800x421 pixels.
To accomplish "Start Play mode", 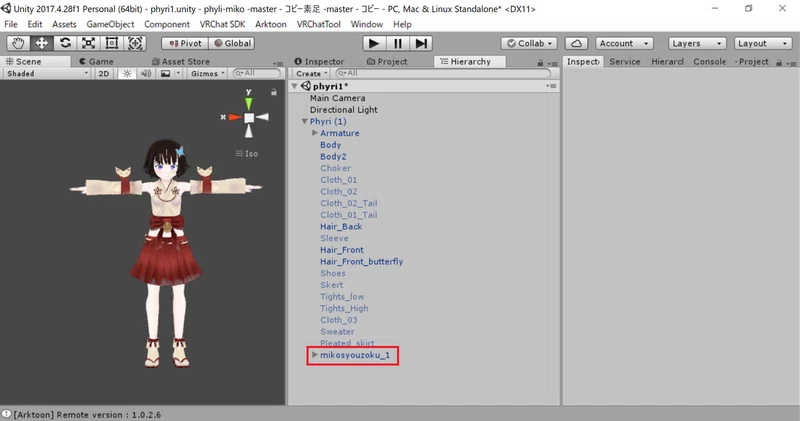I will pos(373,43).
